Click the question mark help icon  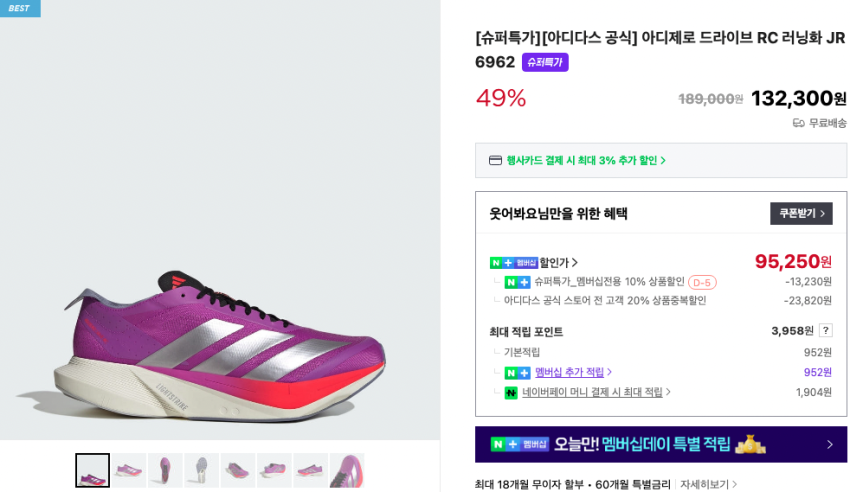pos(826,331)
